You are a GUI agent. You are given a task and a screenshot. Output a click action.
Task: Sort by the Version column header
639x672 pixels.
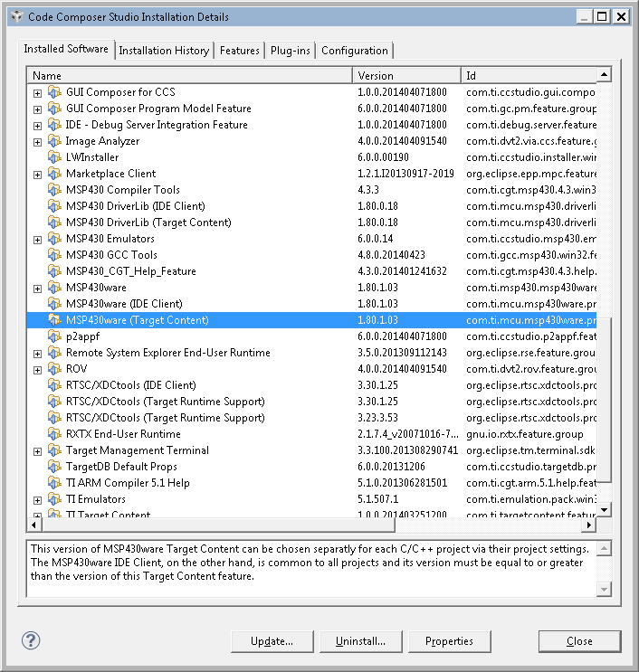tap(406, 75)
